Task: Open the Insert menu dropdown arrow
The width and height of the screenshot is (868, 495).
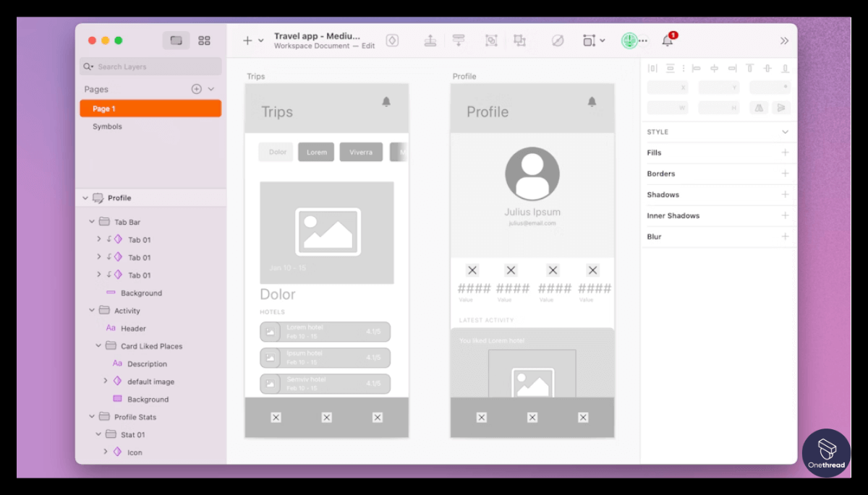Action: click(x=259, y=40)
